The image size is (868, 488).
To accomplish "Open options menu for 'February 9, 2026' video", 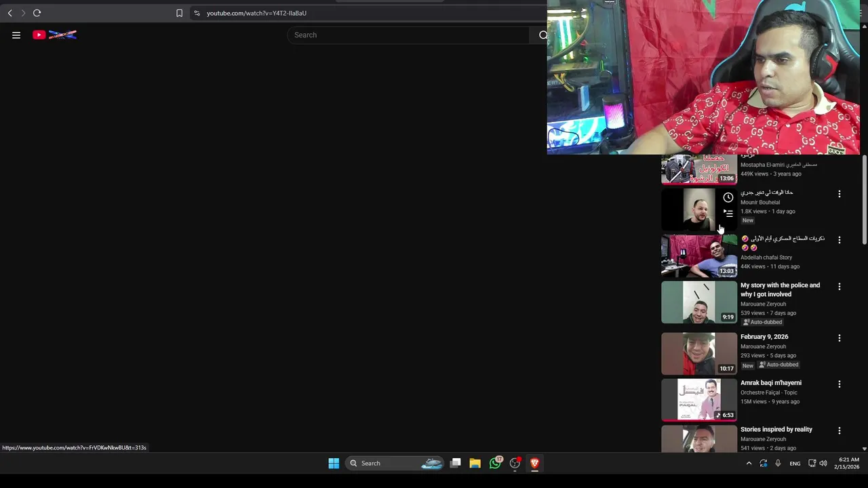I will (839, 338).
